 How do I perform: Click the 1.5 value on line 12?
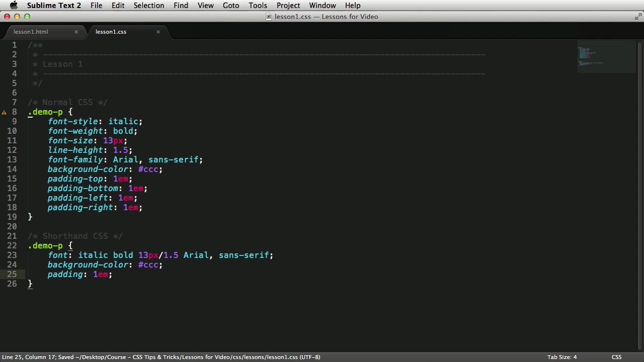pyautogui.click(x=121, y=150)
